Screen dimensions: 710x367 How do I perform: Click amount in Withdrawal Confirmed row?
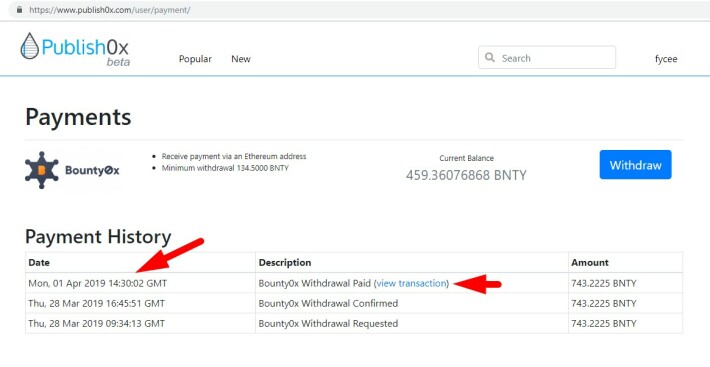click(x=604, y=303)
